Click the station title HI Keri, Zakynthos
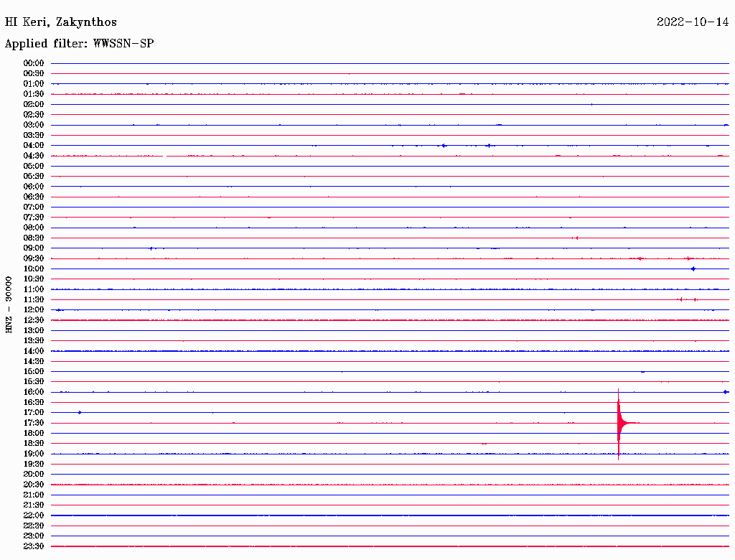The image size is (735, 560). [x=60, y=22]
